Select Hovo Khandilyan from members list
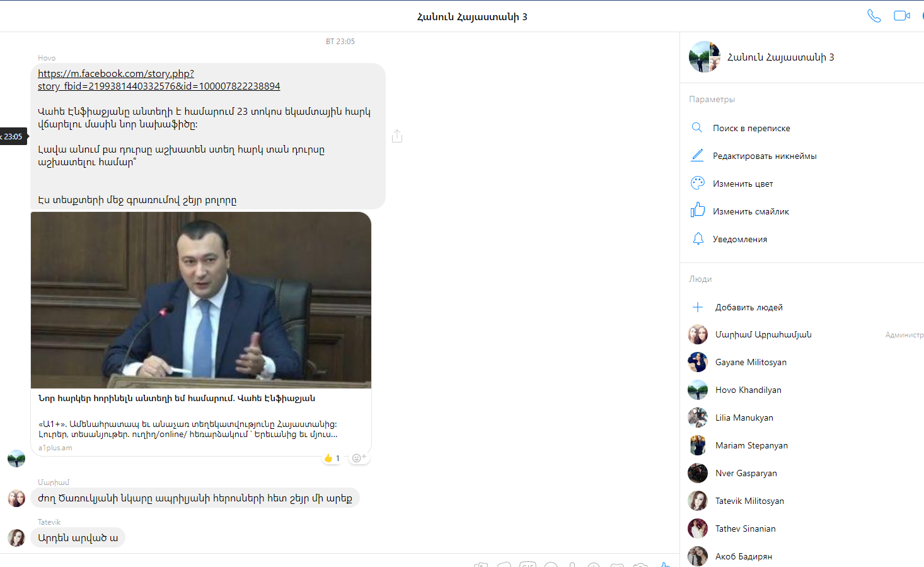924x567 pixels. coord(748,390)
